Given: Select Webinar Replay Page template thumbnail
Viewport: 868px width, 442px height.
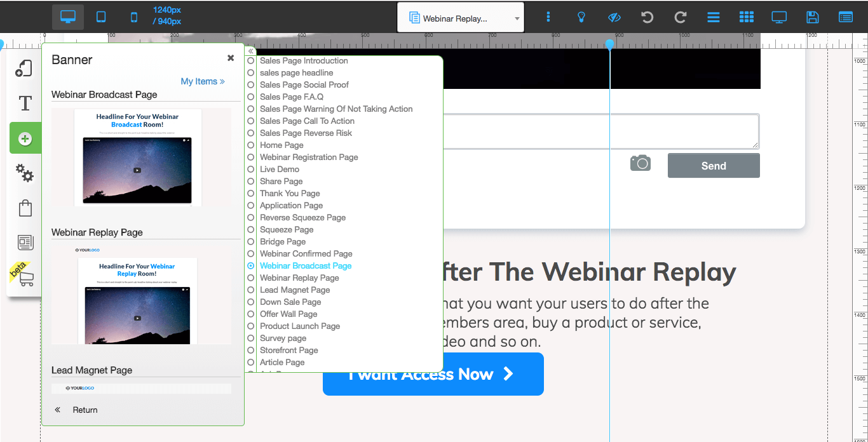Looking at the screenshot, I should click(x=141, y=295).
